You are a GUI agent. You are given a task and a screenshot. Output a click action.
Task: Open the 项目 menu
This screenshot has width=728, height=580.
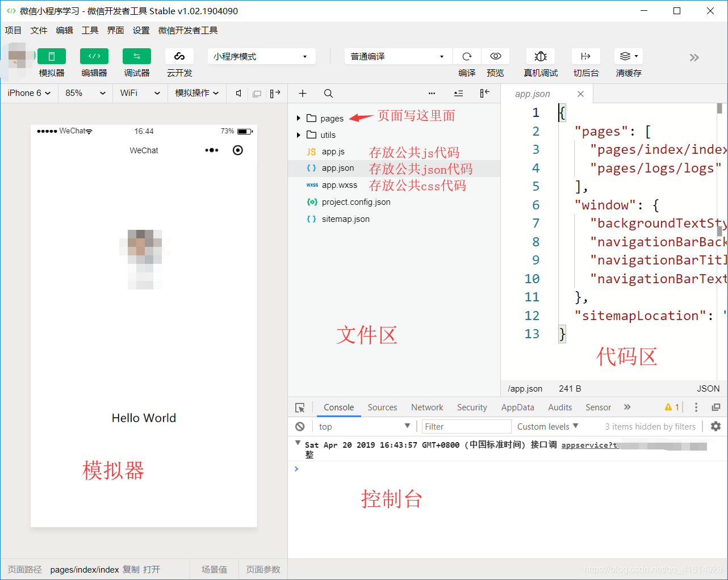13,31
